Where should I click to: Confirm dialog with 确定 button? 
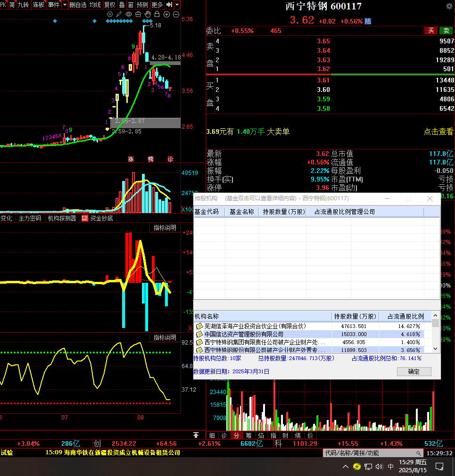(x=414, y=371)
